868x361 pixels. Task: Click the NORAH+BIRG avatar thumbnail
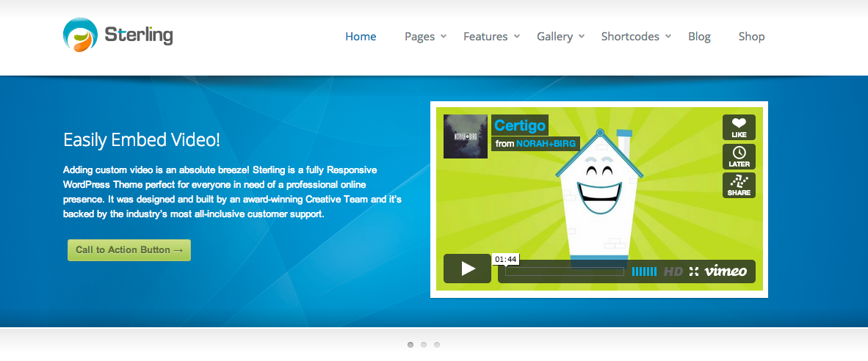coord(466,136)
